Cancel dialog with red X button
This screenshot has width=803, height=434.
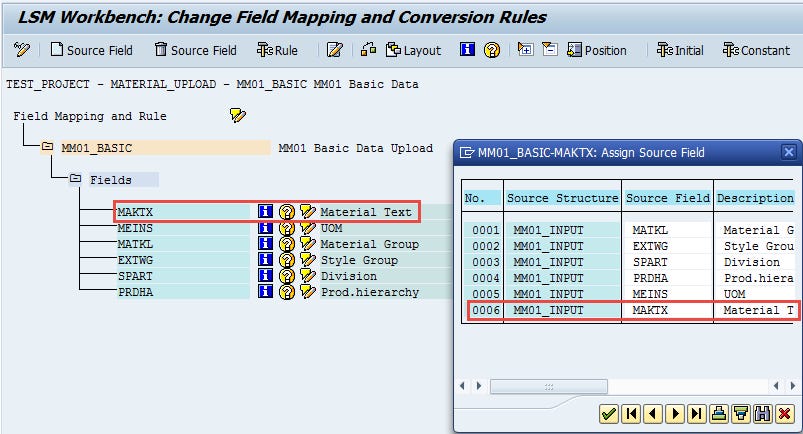(785, 413)
